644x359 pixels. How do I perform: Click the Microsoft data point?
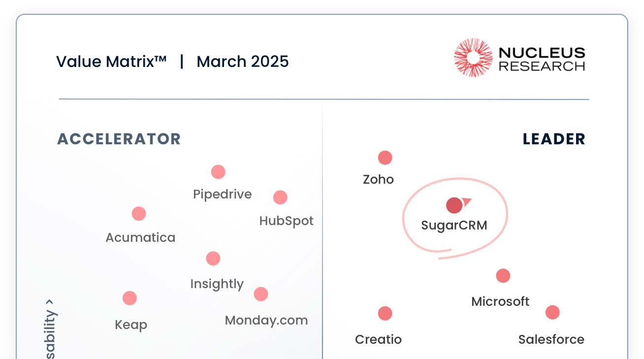[503, 276]
